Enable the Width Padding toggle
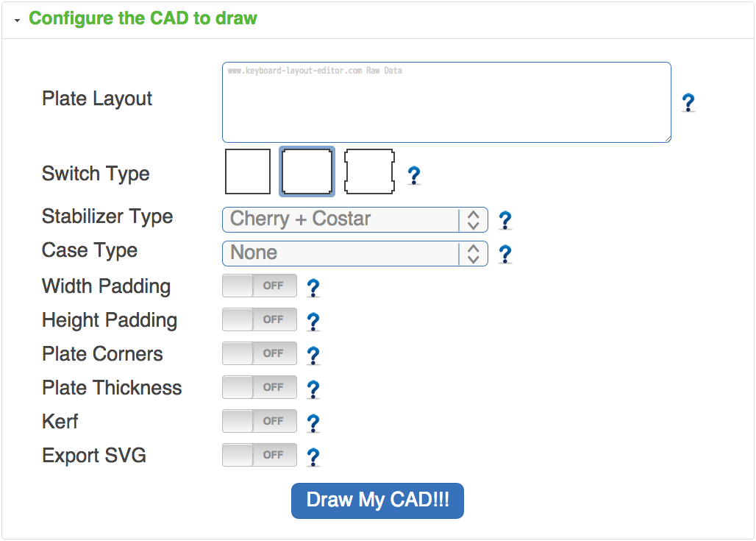 click(260, 286)
